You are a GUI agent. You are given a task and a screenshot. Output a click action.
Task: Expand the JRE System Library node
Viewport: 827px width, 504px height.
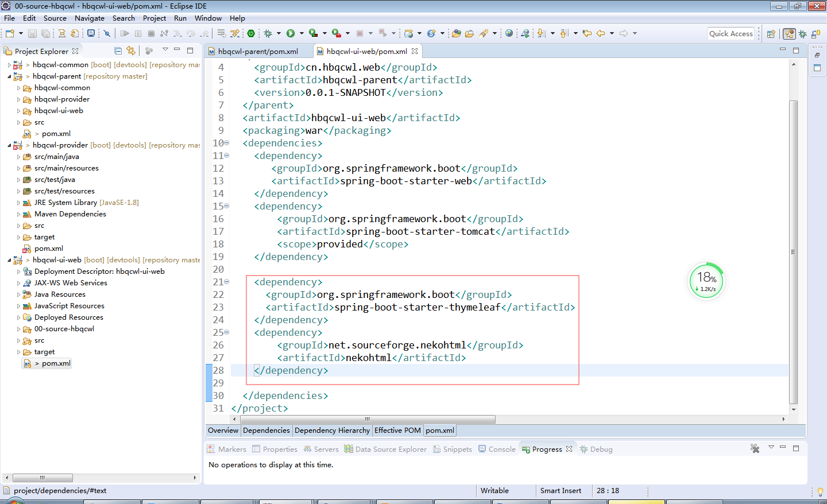click(18, 203)
